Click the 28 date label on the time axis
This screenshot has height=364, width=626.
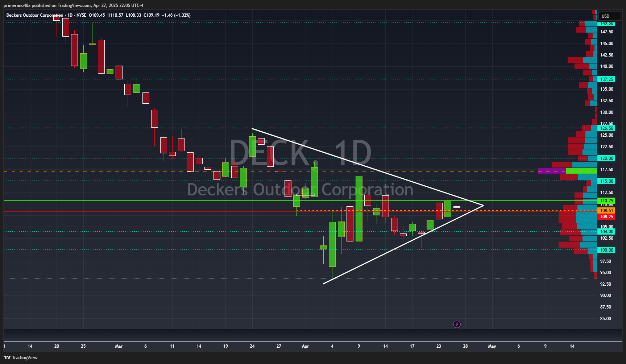[x=465, y=346]
